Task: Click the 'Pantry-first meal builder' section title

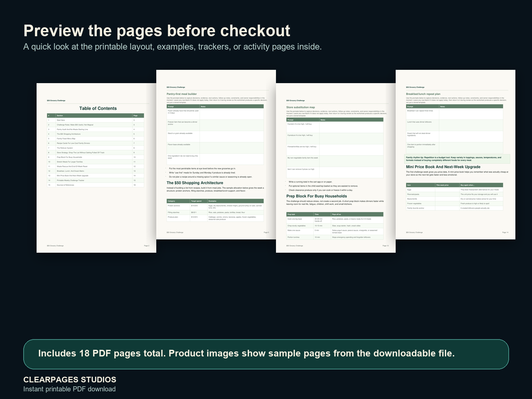Action: pos(182,94)
